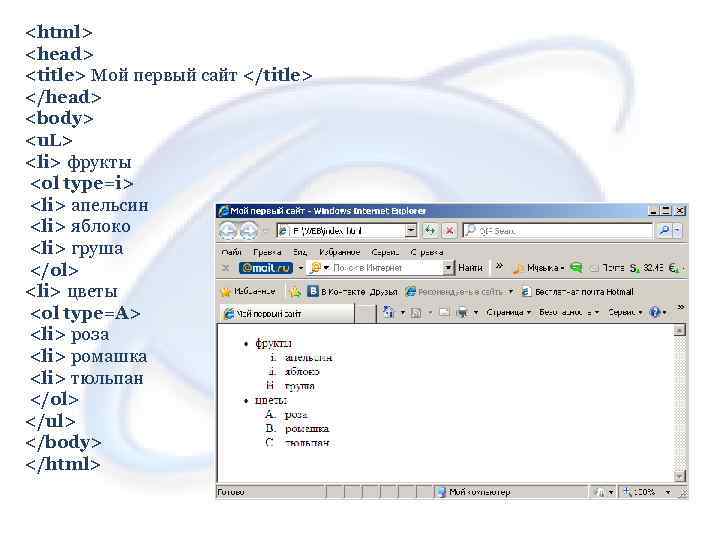720x540 pixels.
Task: Click Мой компьютер zone icon in status bar
Action: click(442, 492)
